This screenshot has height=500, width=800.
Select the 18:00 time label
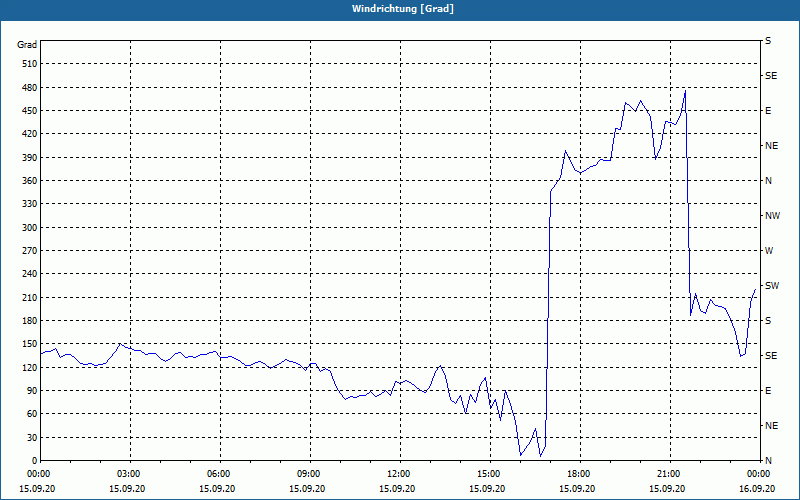[578, 474]
